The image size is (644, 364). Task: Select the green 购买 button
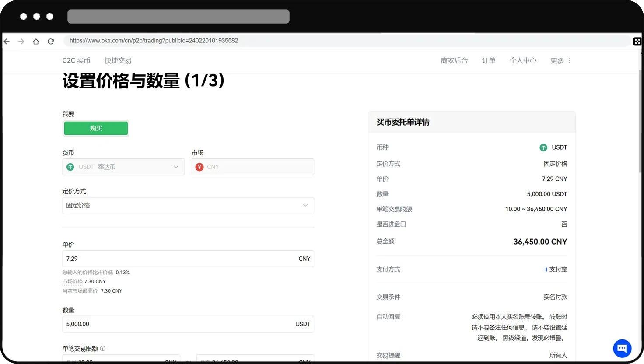tap(96, 128)
